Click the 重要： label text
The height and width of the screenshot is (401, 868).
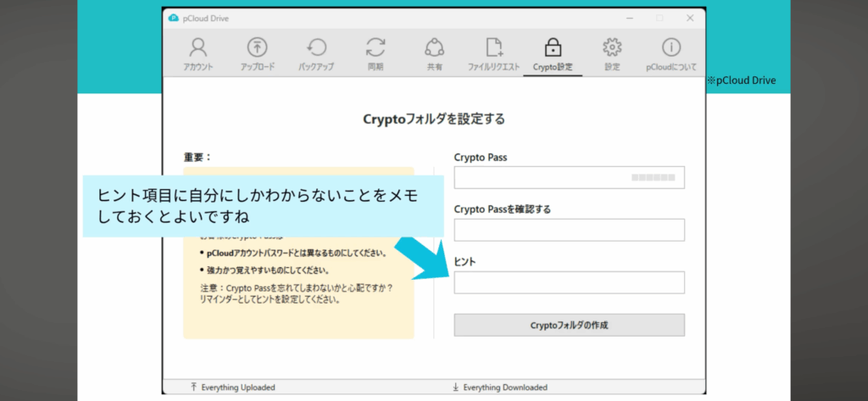tap(198, 157)
